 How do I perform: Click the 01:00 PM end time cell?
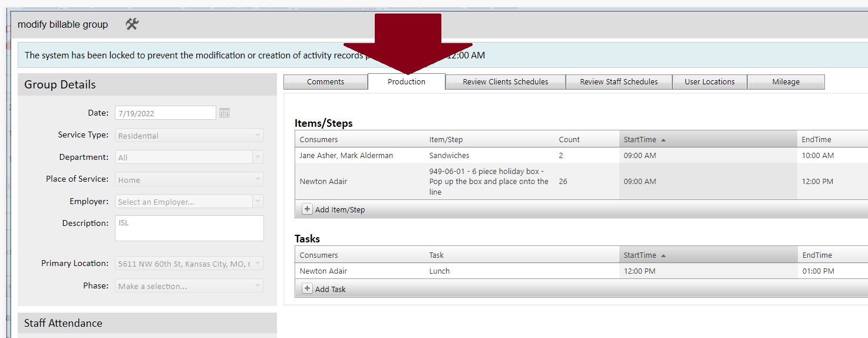pyautogui.click(x=819, y=271)
